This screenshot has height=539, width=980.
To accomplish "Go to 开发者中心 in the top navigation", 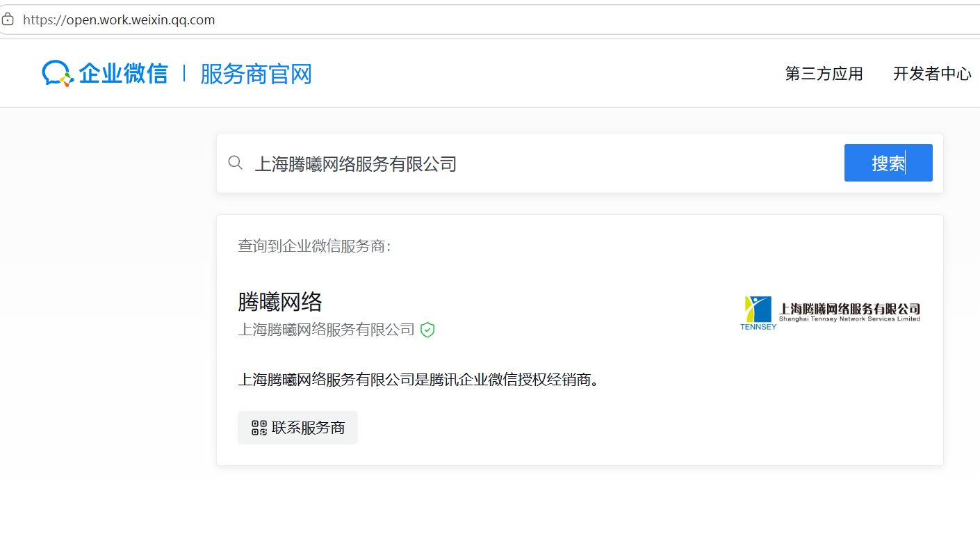I will point(932,74).
